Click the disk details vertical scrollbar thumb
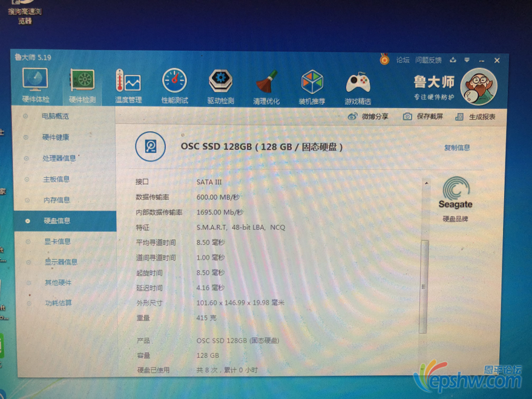 424,287
